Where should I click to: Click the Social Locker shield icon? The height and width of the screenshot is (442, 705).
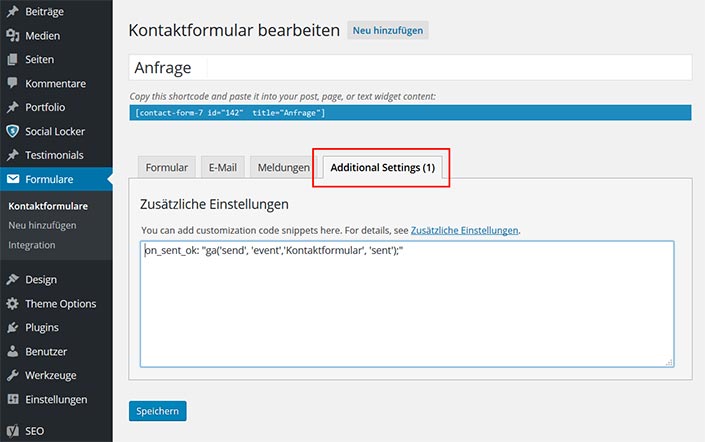pyautogui.click(x=13, y=131)
